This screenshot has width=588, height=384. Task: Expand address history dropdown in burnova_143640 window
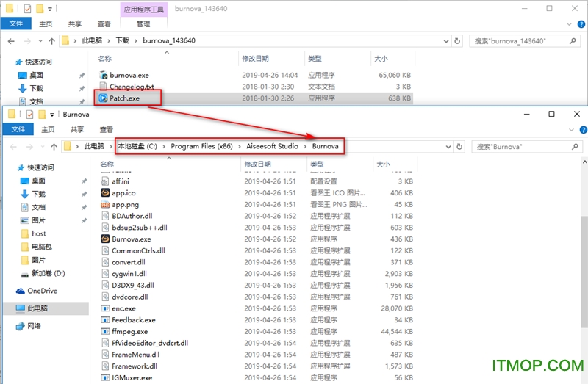[446, 41]
